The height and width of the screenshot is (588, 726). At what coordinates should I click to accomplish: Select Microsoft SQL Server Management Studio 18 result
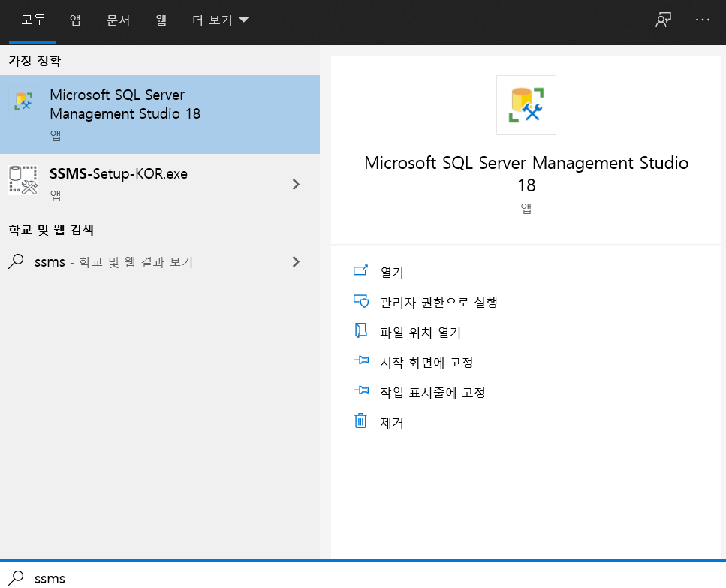[160, 114]
